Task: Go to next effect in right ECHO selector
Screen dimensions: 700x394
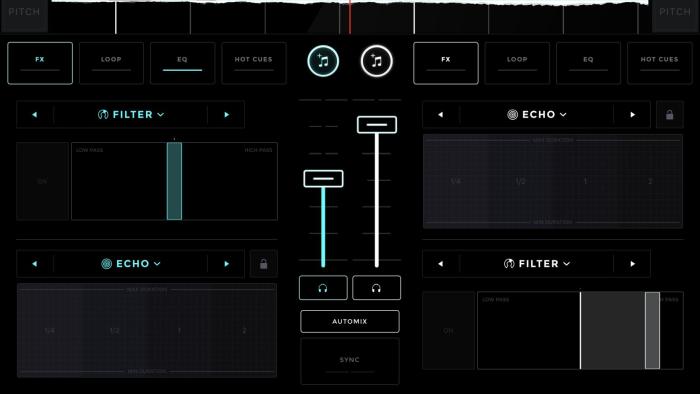Action: coord(633,115)
